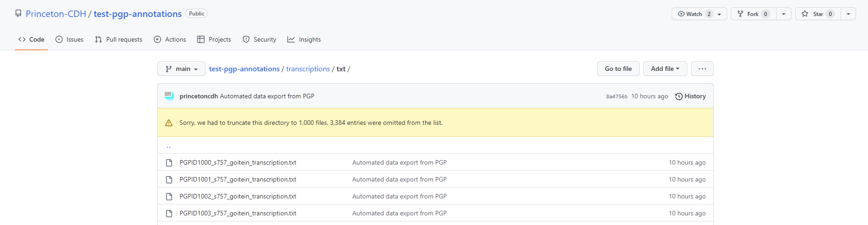Open PGPID1001_s757_goitein_transcription.txt

point(238,179)
